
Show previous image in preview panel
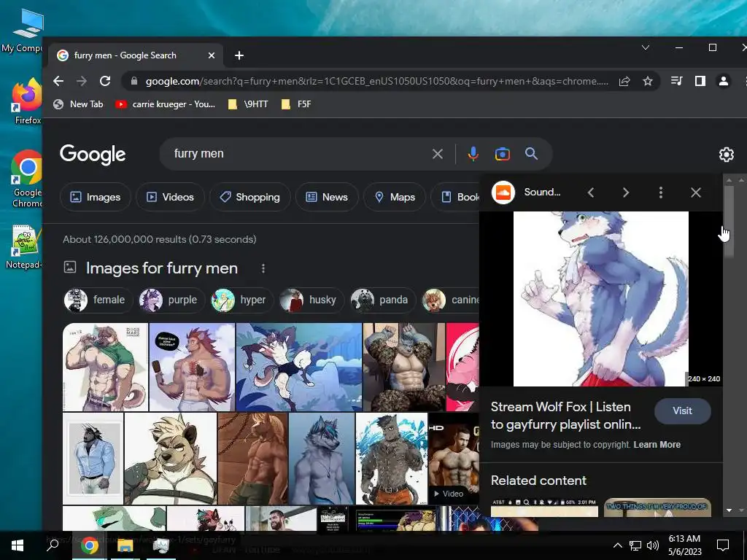pyautogui.click(x=591, y=192)
